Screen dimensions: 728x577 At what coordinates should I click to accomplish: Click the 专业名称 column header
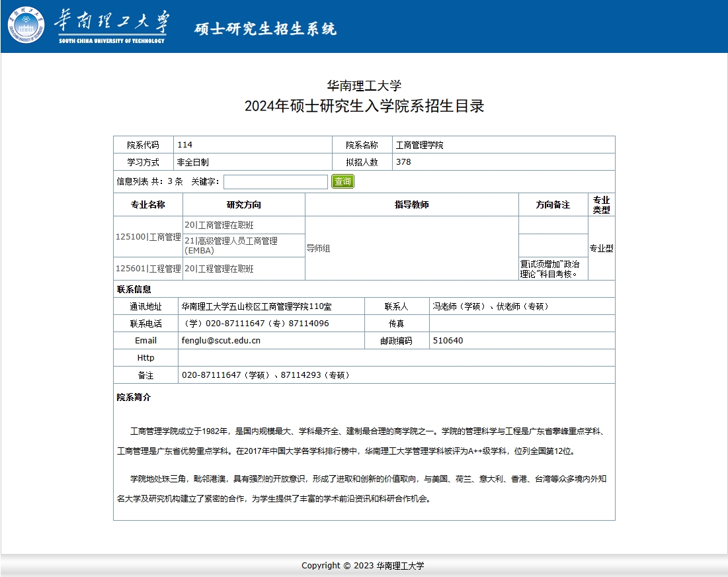(x=148, y=204)
